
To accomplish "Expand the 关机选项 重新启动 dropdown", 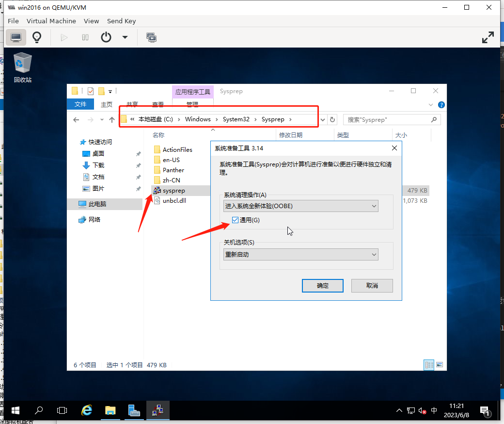I will pyautogui.click(x=301, y=254).
